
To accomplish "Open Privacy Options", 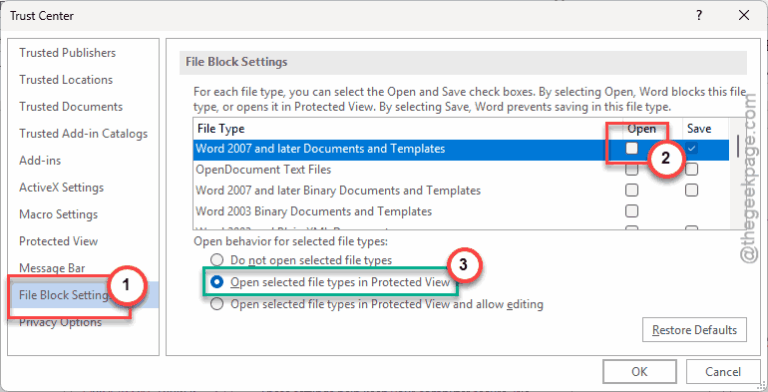I will (60, 322).
